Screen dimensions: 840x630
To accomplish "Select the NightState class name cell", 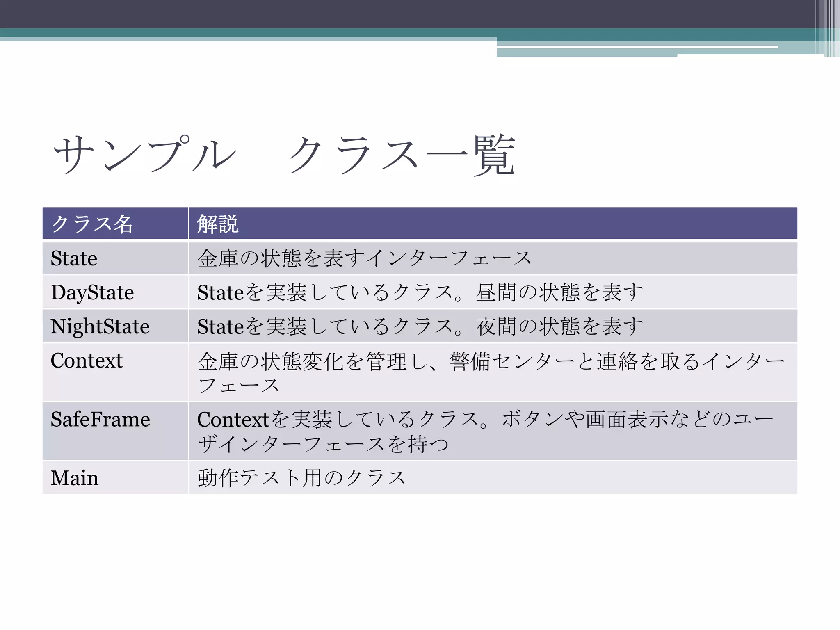I will point(115,326).
